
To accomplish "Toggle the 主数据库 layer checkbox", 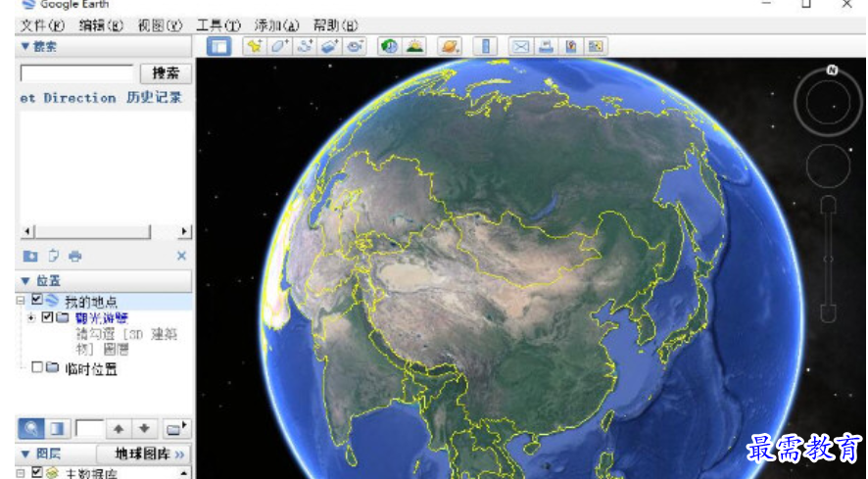I will tap(37, 472).
